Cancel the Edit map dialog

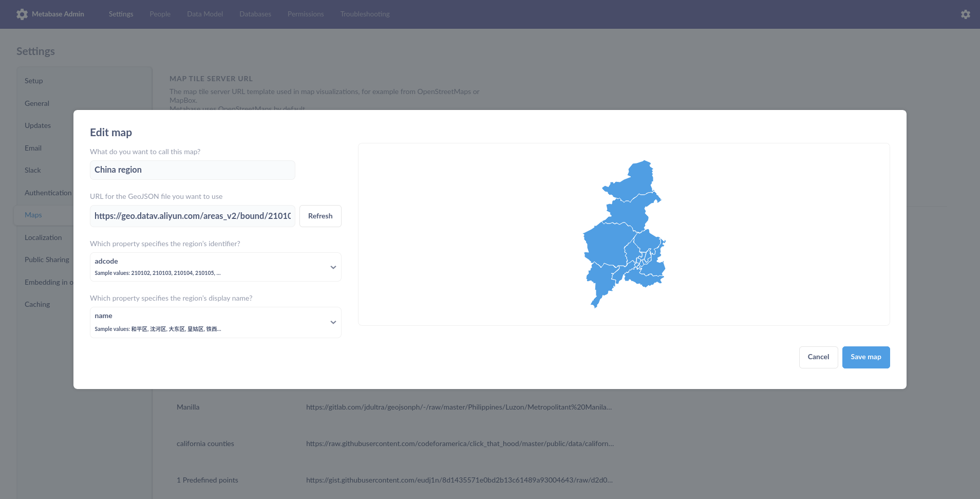(818, 357)
